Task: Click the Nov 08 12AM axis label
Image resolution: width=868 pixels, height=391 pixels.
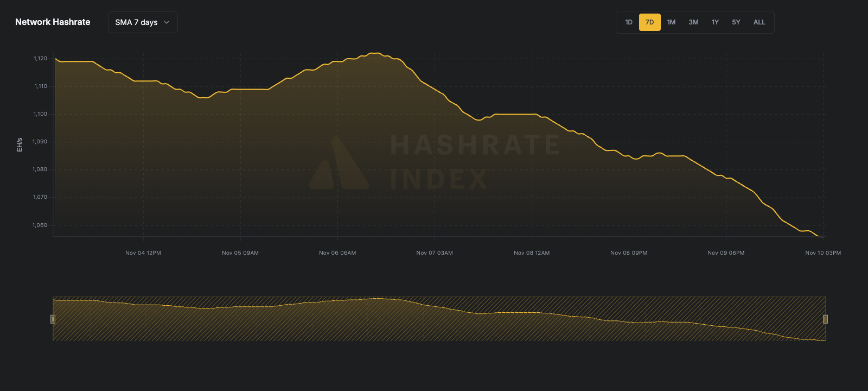Action: pyautogui.click(x=532, y=253)
